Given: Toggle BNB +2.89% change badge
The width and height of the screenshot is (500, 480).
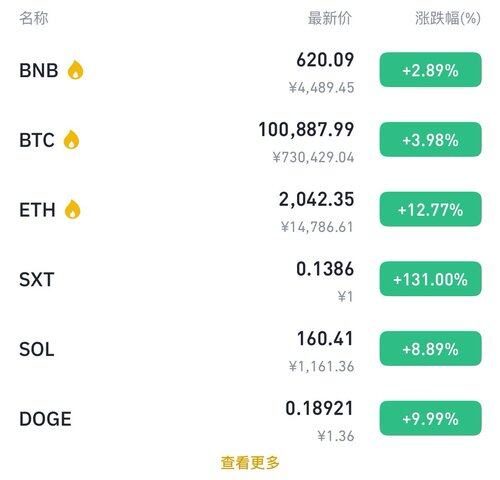Looking at the screenshot, I should (430, 70).
